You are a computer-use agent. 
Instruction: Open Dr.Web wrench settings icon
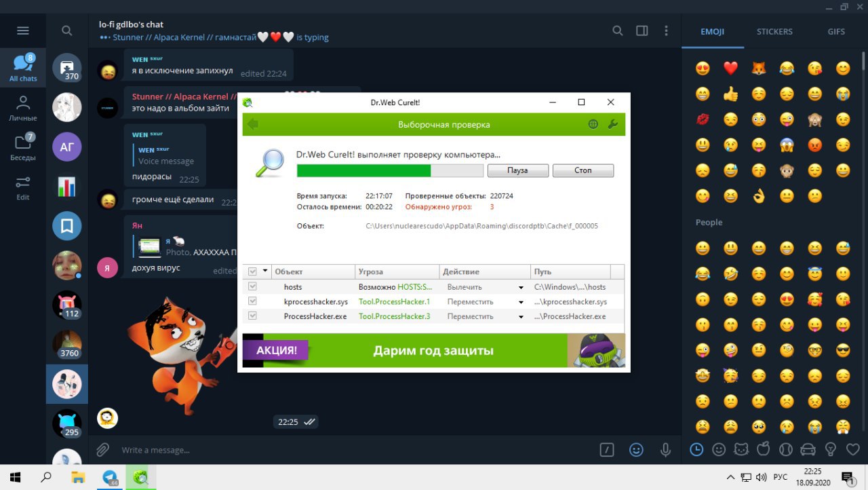pyautogui.click(x=612, y=124)
